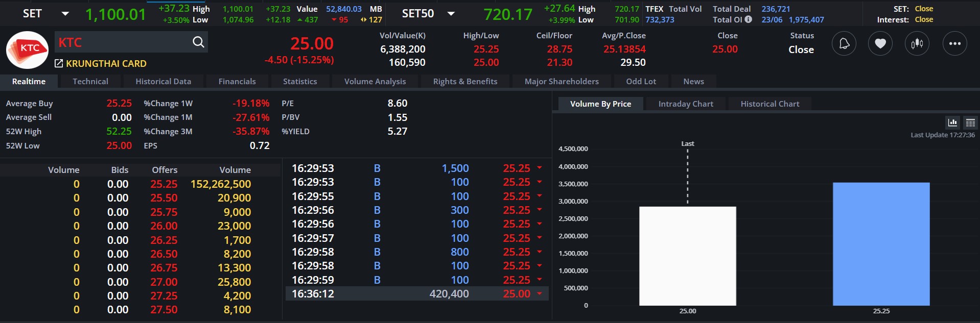Select the Volume By Price chart tab
Screen dimensions: 980x323
(600, 104)
